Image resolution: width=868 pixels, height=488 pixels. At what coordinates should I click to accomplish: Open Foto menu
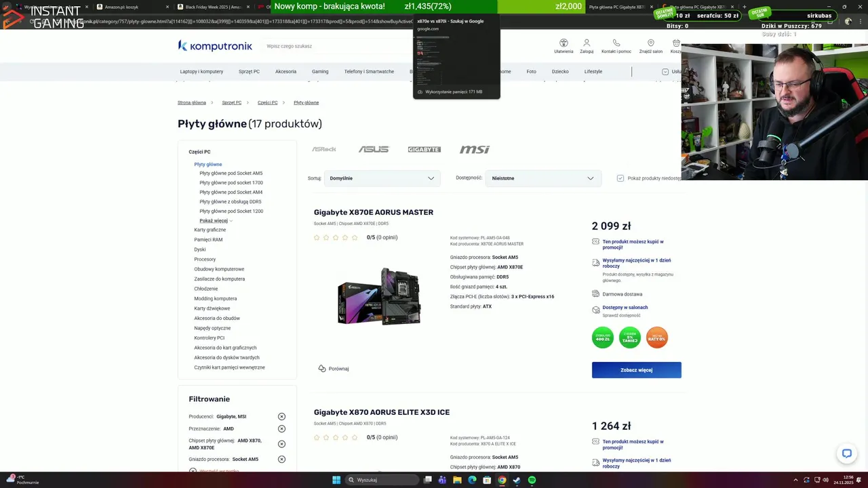click(531, 71)
